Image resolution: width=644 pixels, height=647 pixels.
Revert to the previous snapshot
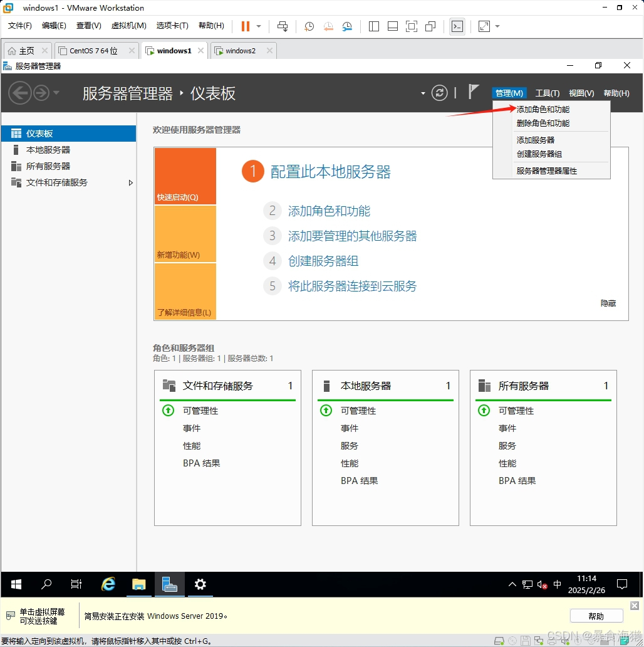(x=328, y=26)
